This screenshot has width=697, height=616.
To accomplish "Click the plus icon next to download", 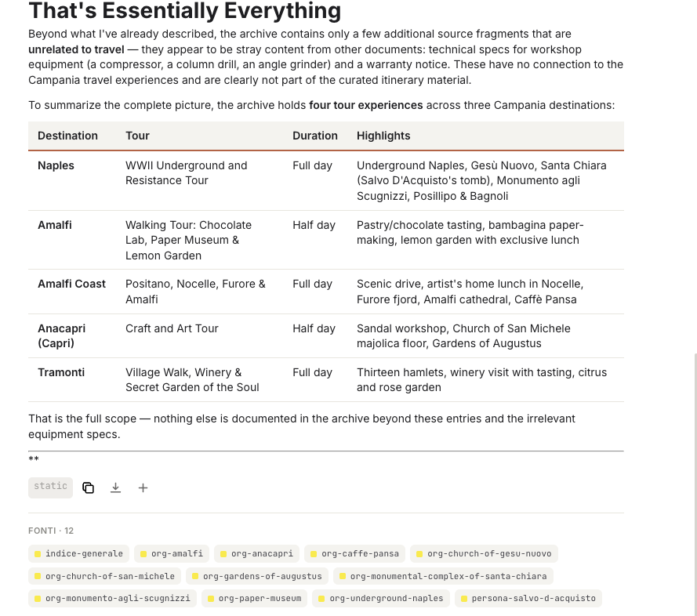I will pyautogui.click(x=143, y=487).
